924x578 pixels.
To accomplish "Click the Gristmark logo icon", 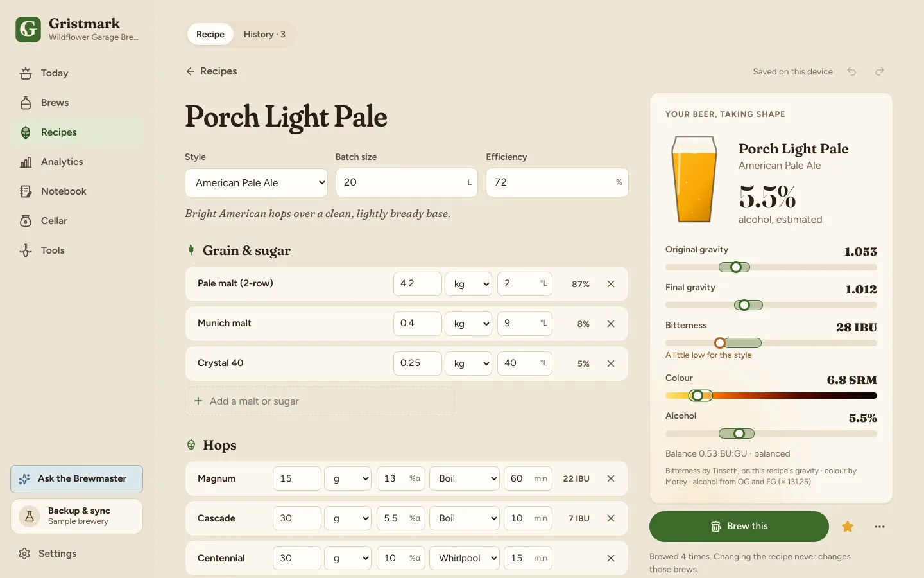I will (x=28, y=30).
